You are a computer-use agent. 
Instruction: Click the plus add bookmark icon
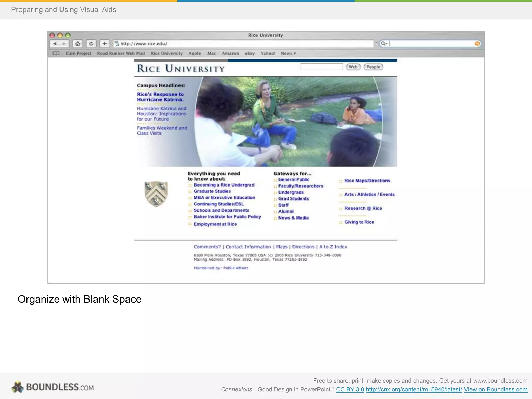click(105, 44)
